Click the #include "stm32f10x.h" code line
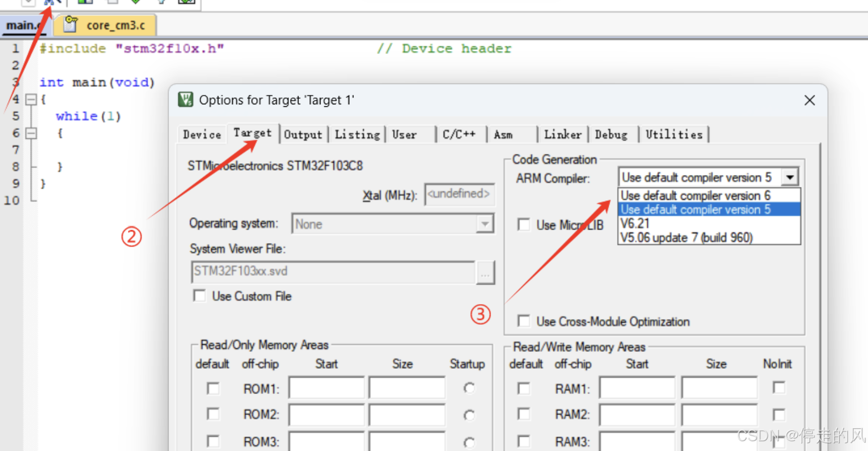 click(132, 49)
